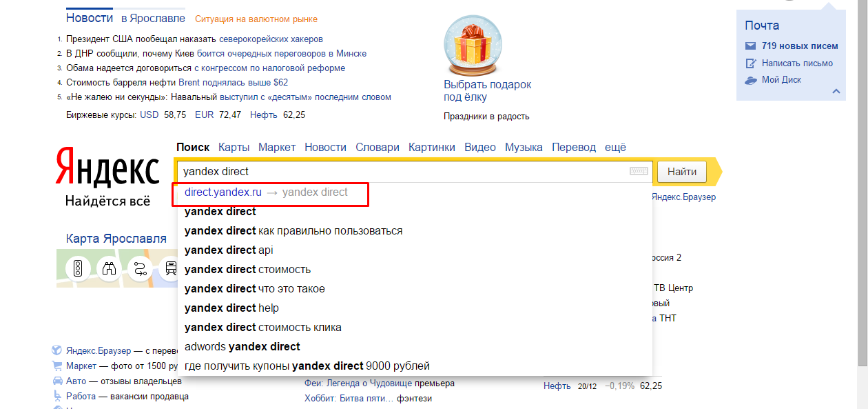Open Выбрать подарок под ёлку link
Image resolution: width=868 pixels, height=409 pixels.
pyautogui.click(x=488, y=91)
